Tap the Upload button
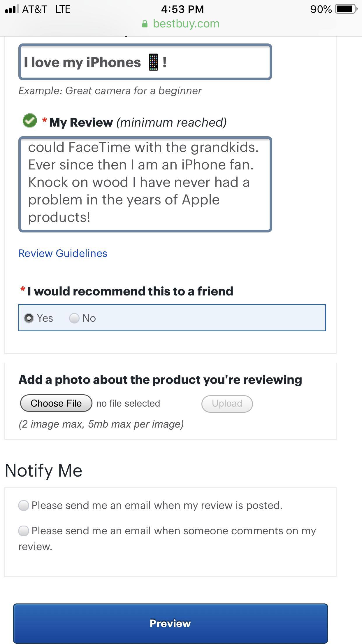 click(227, 403)
